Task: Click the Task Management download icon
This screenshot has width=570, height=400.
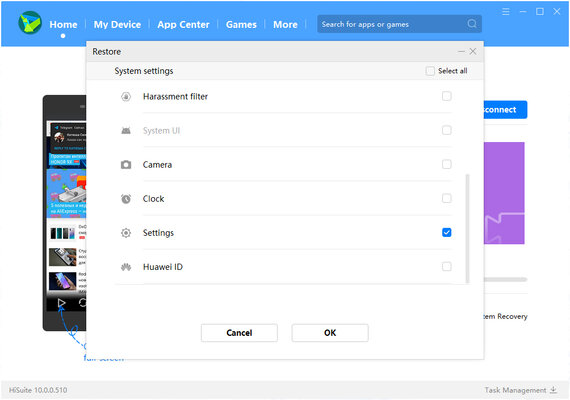Action: (553, 390)
